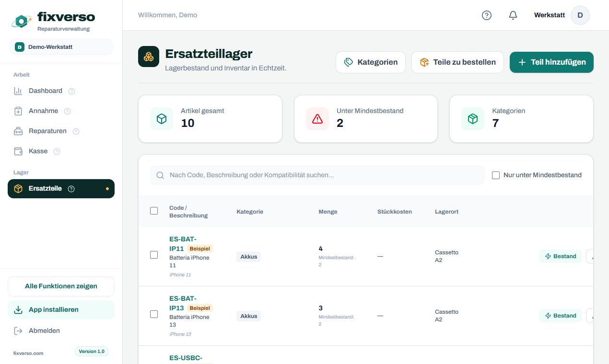This screenshot has height=364, width=609.
Task: Click the Ersatzteillager boxes icon beside the title
Action: [149, 57]
